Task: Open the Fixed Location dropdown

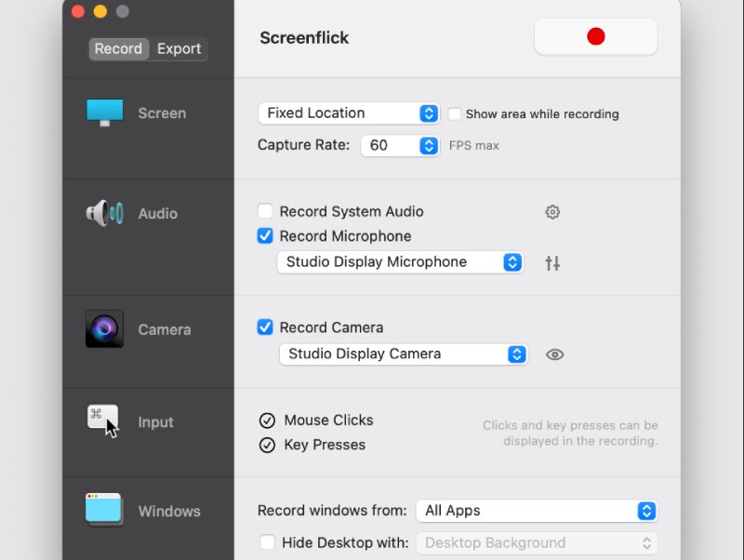Action: [x=348, y=113]
